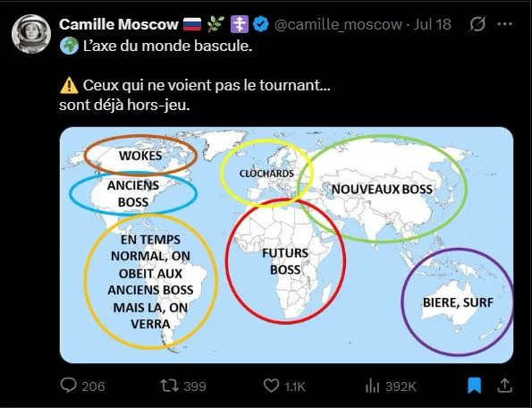The width and height of the screenshot is (532, 408).
Task: Click the tweet text 'L'axe du monde bascule'
Action: pos(167,46)
